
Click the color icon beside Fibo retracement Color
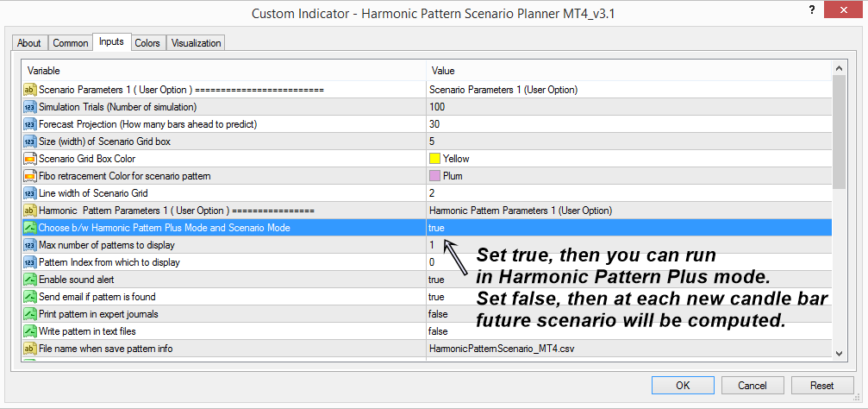pos(29,176)
